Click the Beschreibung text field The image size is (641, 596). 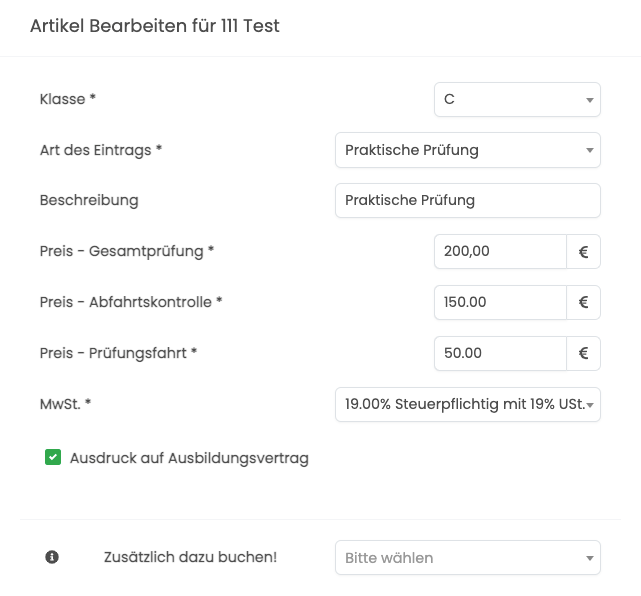pyautogui.click(x=468, y=201)
